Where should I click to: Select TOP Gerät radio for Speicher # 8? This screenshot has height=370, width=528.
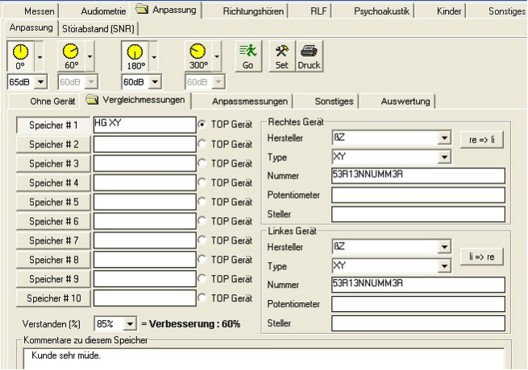tap(202, 259)
